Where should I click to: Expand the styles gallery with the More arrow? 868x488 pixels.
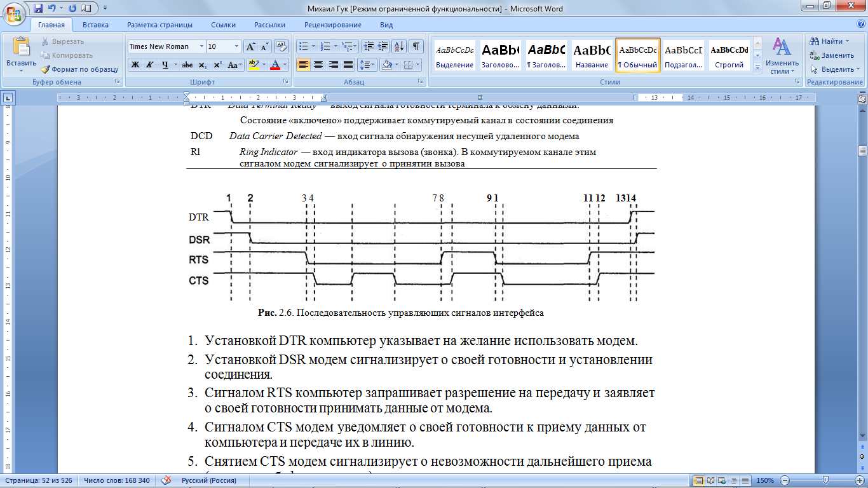click(757, 67)
